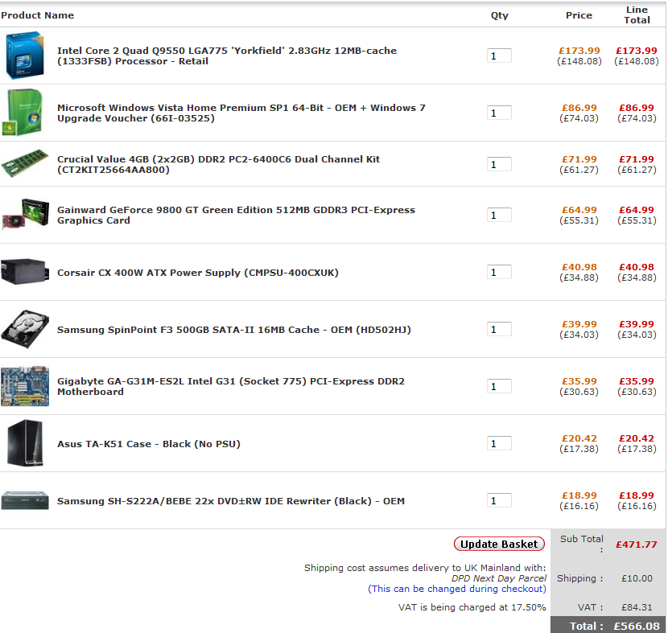Open the Crucial Value 4GB DDR2 kit link
The image size is (672, 633).
click(219, 164)
